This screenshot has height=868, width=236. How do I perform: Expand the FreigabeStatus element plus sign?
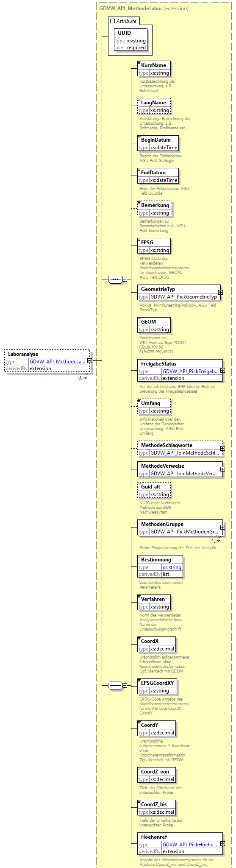click(x=222, y=370)
